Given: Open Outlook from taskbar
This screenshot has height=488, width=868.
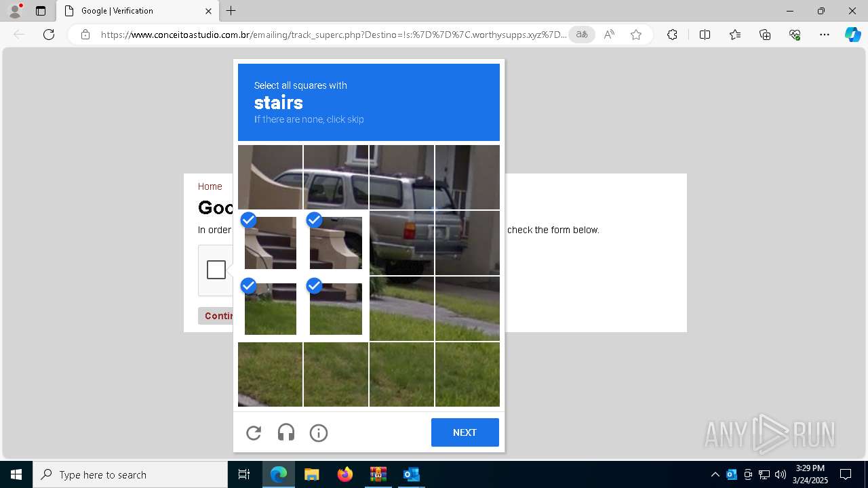Looking at the screenshot, I should [411, 474].
